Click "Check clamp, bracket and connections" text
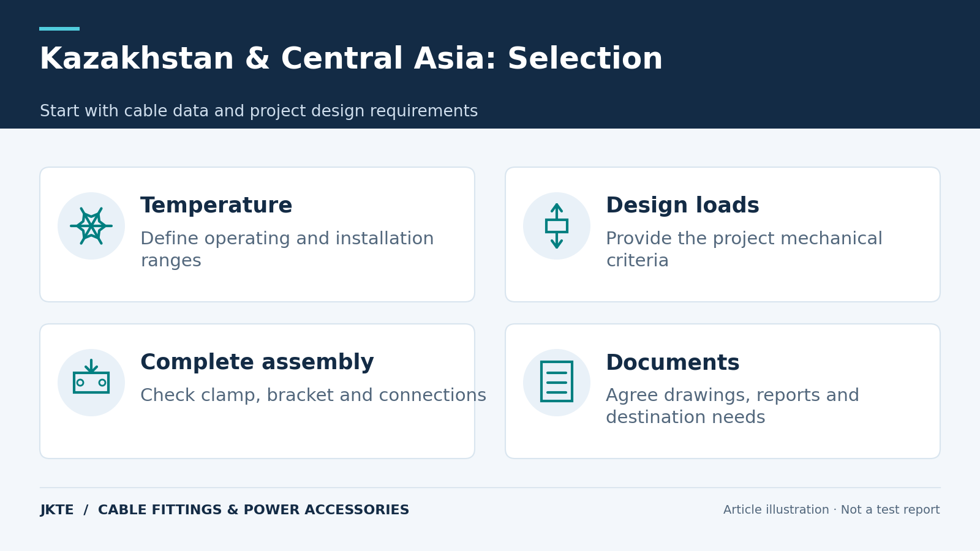Image resolution: width=980 pixels, height=551 pixels. coord(313,395)
